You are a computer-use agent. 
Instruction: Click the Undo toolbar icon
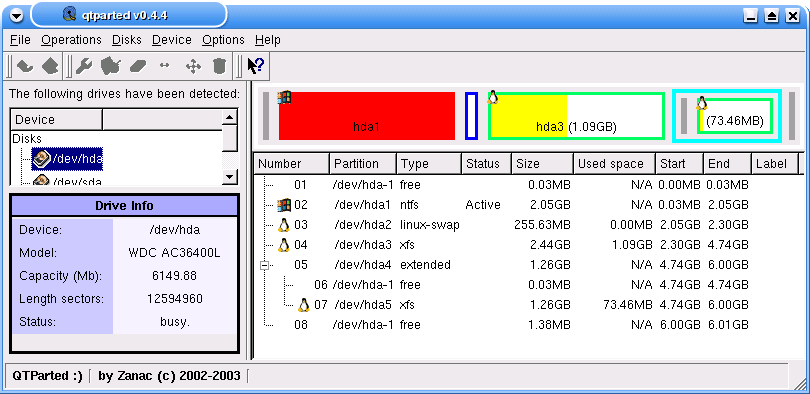(24, 66)
